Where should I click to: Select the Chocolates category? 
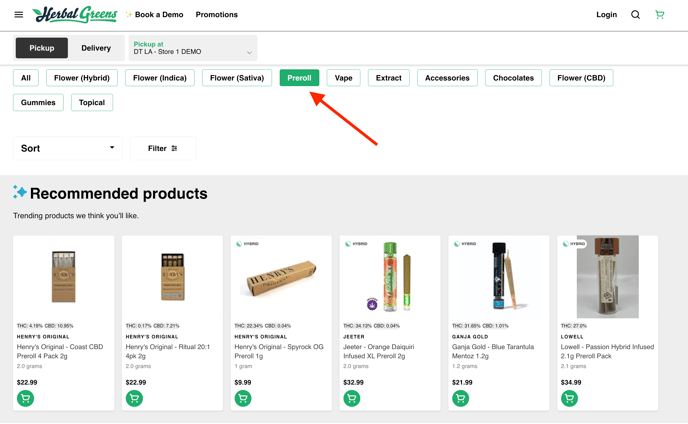[513, 78]
